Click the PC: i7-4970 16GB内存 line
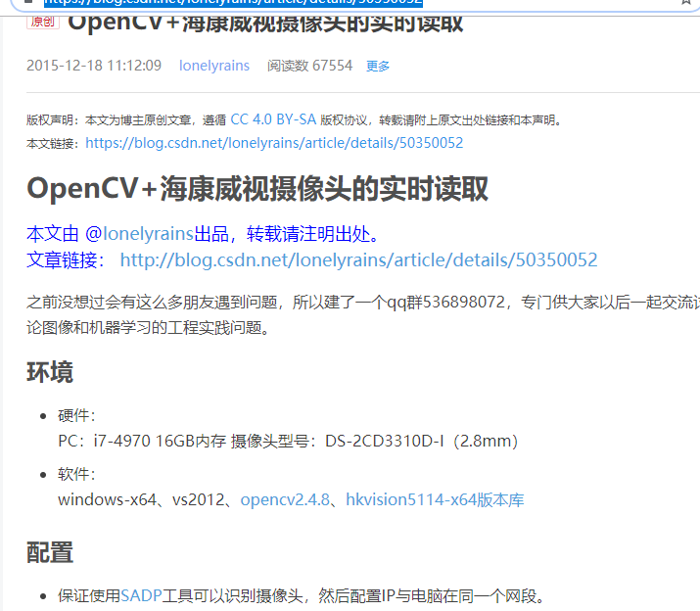 288,442
